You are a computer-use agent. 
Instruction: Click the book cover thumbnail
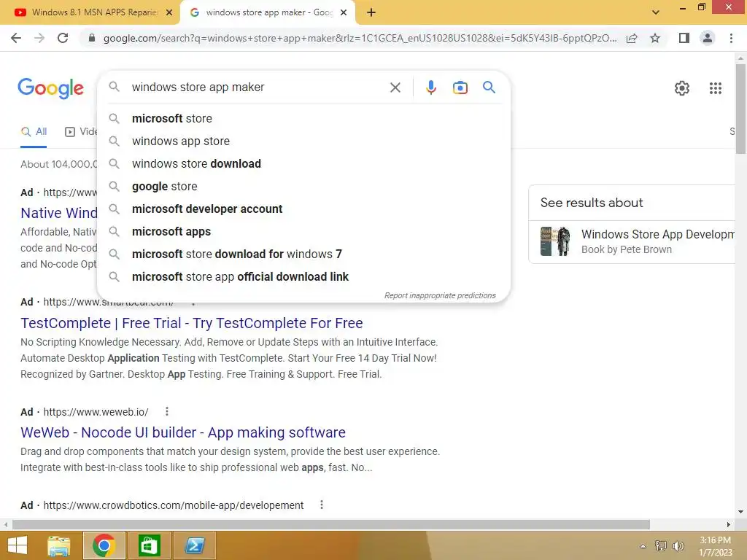pyautogui.click(x=555, y=241)
